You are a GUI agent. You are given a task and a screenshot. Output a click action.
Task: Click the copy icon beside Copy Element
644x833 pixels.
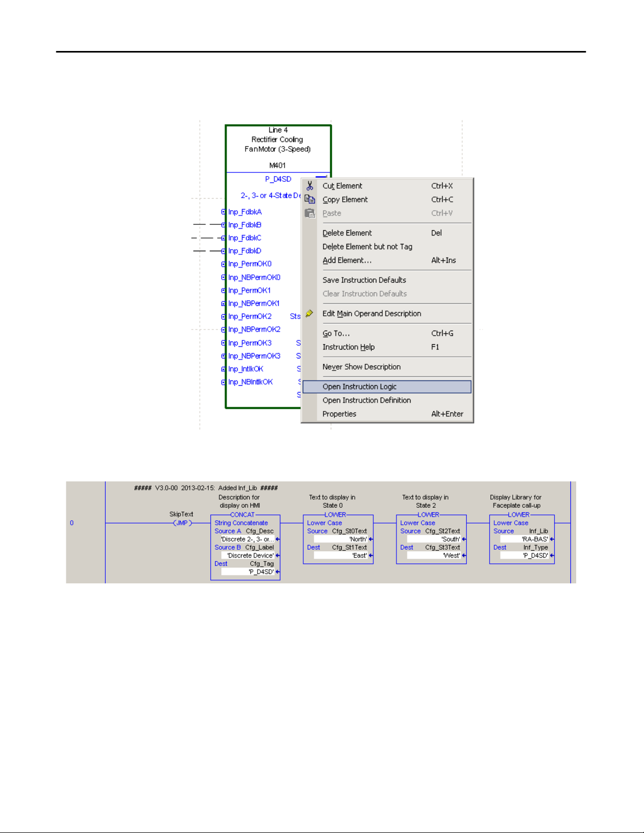pos(310,200)
